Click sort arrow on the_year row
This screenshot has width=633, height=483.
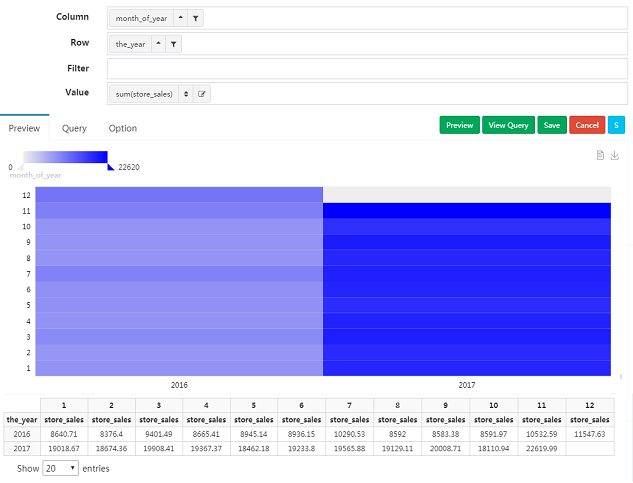159,44
